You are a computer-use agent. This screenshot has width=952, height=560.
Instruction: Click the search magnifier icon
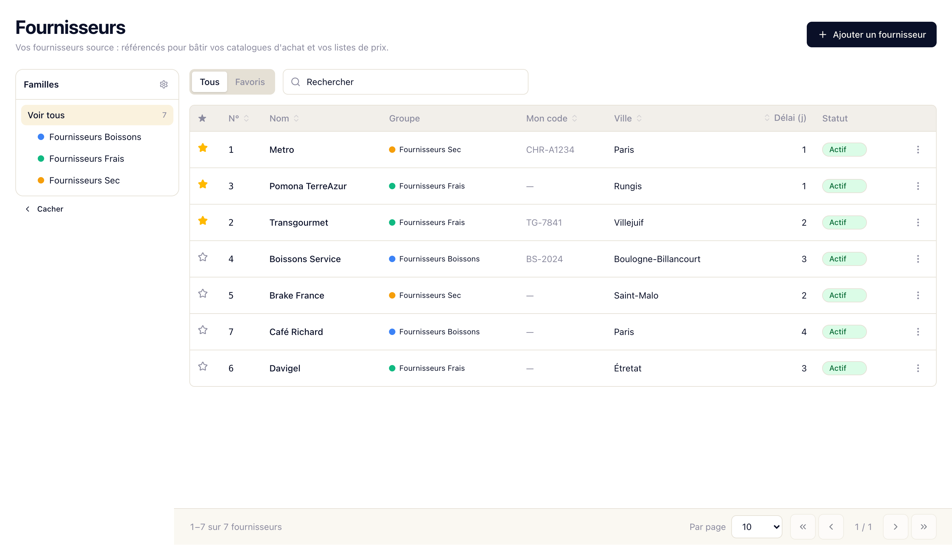(296, 82)
